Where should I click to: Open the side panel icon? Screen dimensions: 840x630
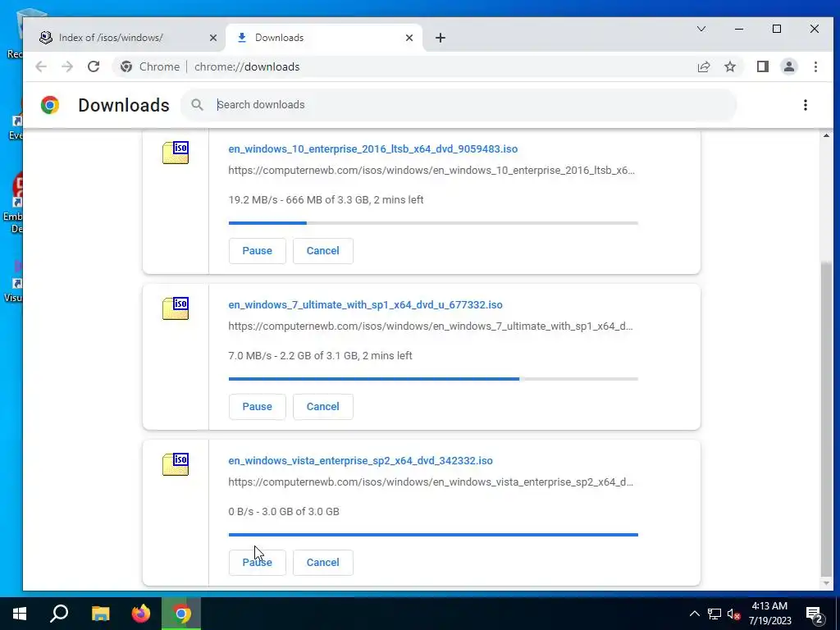coord(762,67)
